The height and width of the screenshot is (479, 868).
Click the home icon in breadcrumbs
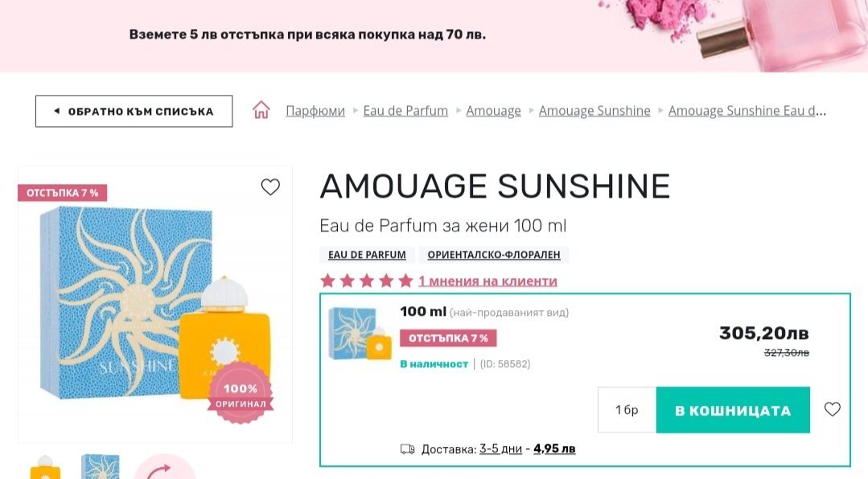(261, 111)
